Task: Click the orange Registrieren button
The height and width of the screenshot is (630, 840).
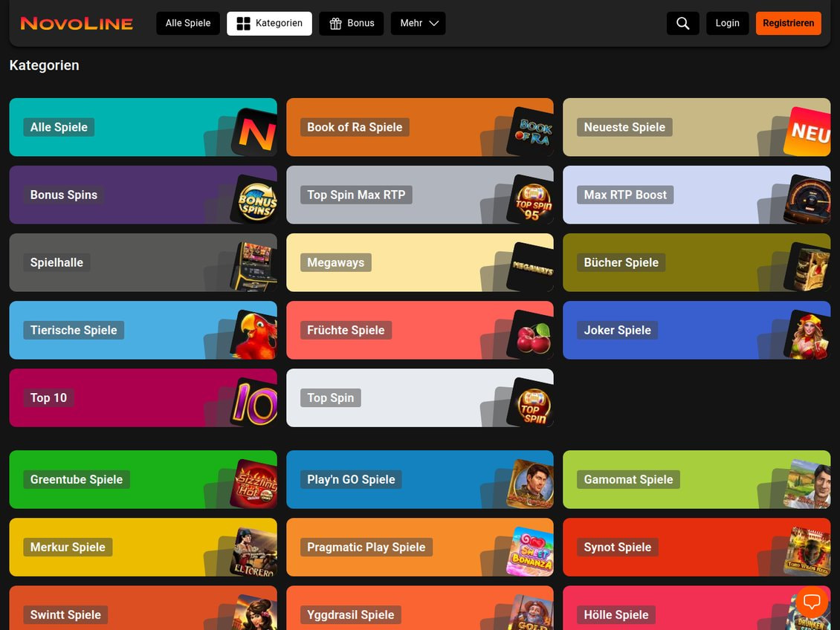Action: (x=789, y=23)
